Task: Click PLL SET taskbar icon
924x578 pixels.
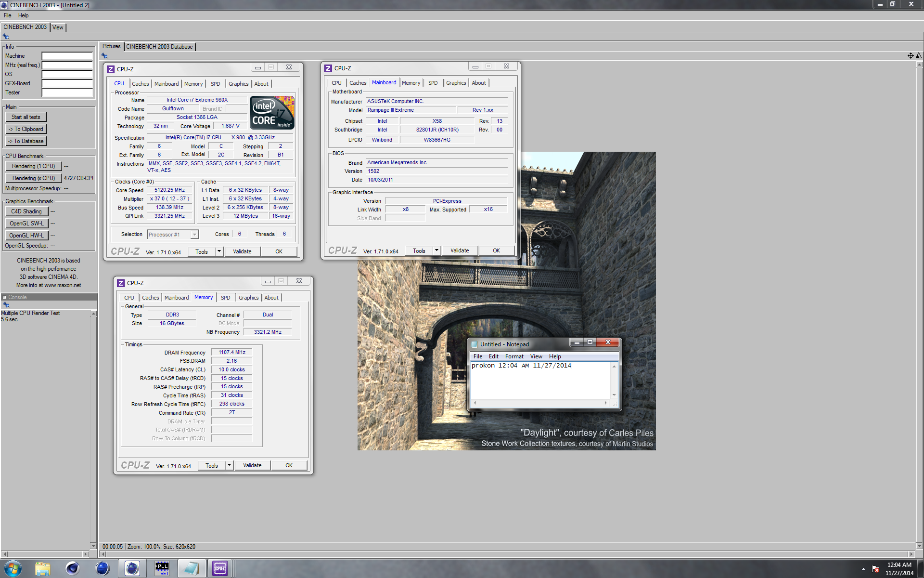Action: (162, 568)
